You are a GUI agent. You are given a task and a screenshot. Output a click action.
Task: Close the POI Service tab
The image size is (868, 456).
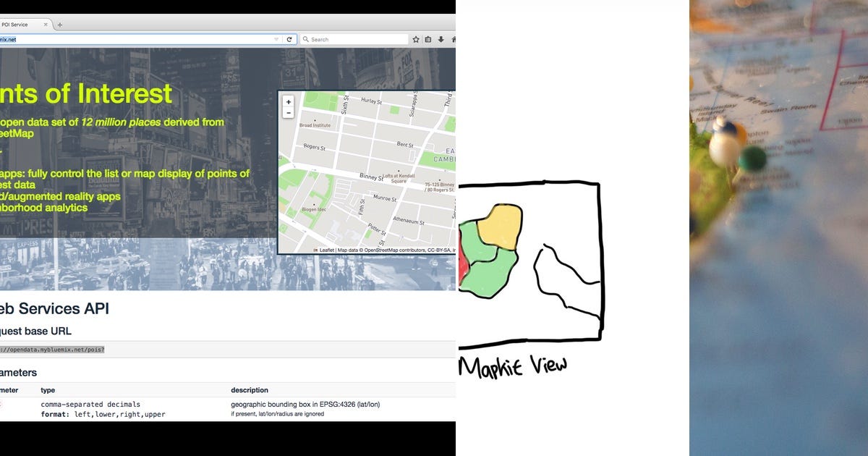[46, 24]
